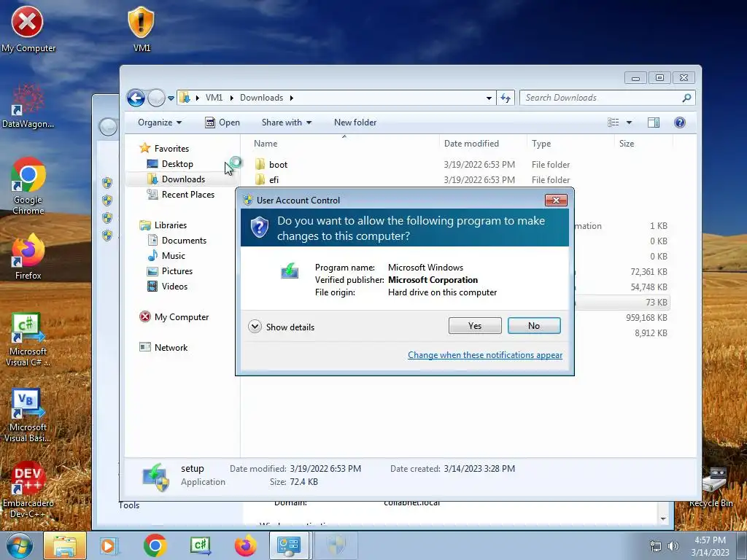Open Change when these notifications appear link
The height and width of the screenshot is (560, 747).
[485, 355]
